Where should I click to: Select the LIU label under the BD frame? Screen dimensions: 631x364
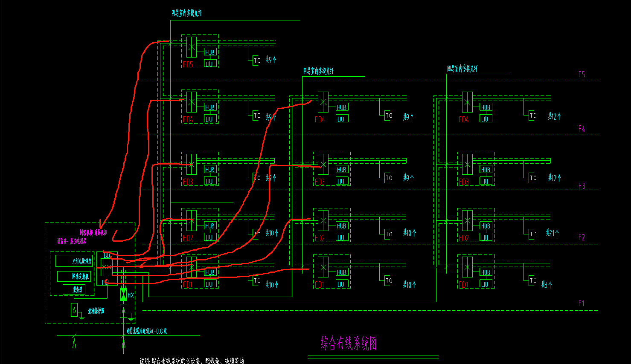105,283
